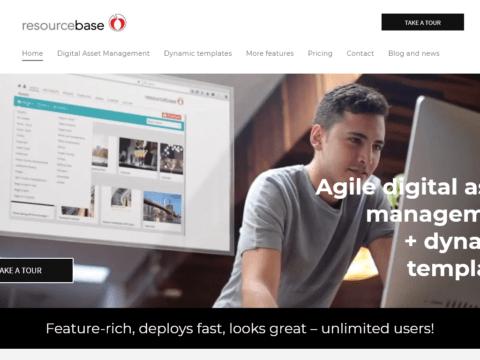Screen dimensions: 480x360
Task: Click the resourcebase wordmark text
Action: [63, 25]
